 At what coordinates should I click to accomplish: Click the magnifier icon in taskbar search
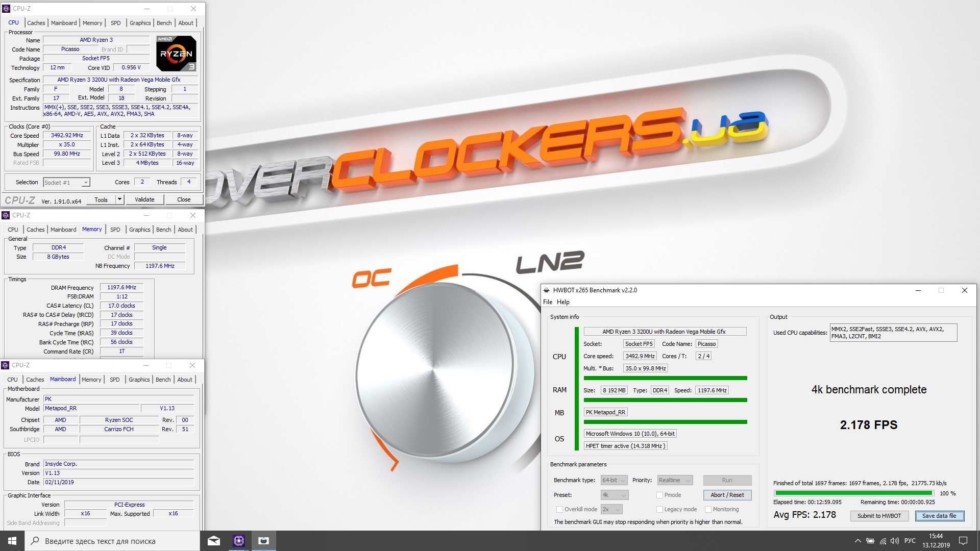(35, 541)
